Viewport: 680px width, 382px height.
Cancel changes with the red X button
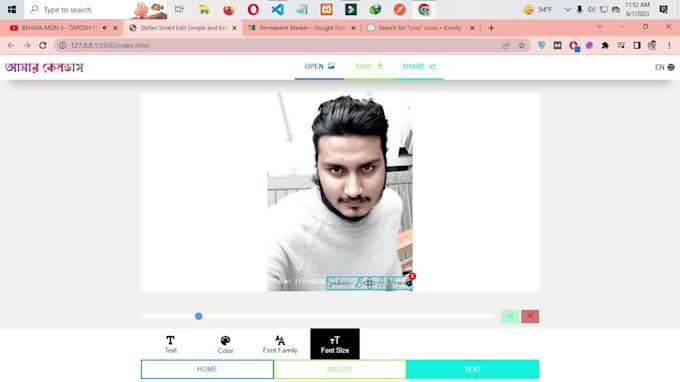click(x=530, y=316)
